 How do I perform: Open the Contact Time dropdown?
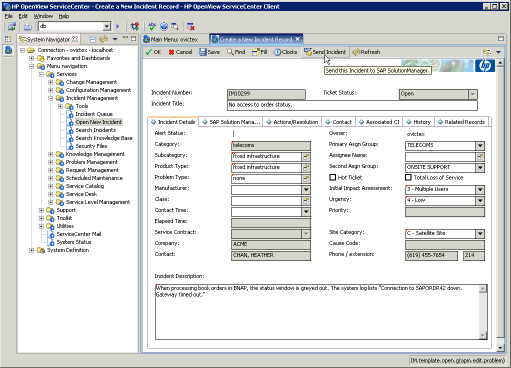[306, 212]
